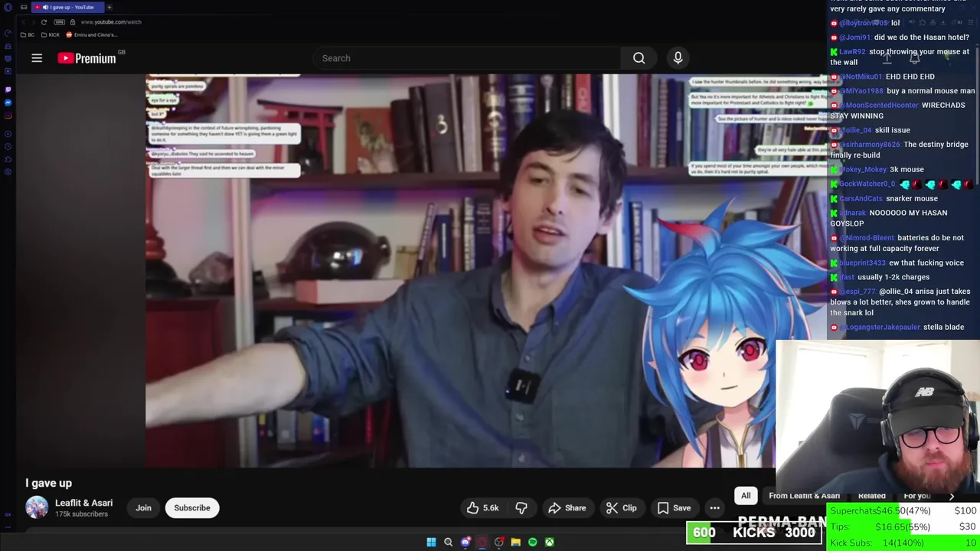Open the sidebar player icon

pyautogui.click(x=8, y=134)
